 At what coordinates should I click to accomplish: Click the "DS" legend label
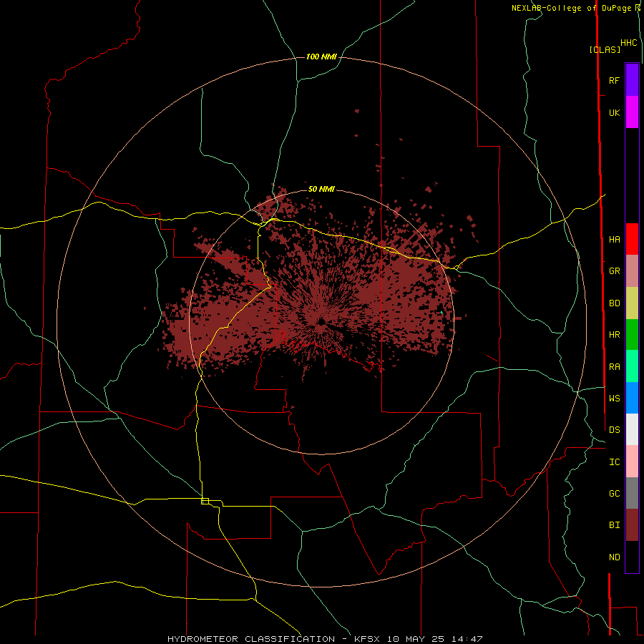pyautogui.click(x=614, y=430)
